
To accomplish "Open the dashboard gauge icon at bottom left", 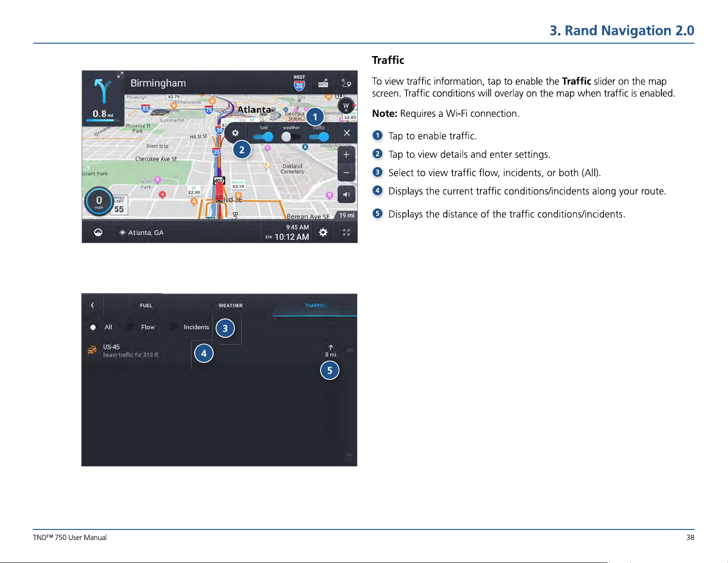I will click(x=98, y=233).
